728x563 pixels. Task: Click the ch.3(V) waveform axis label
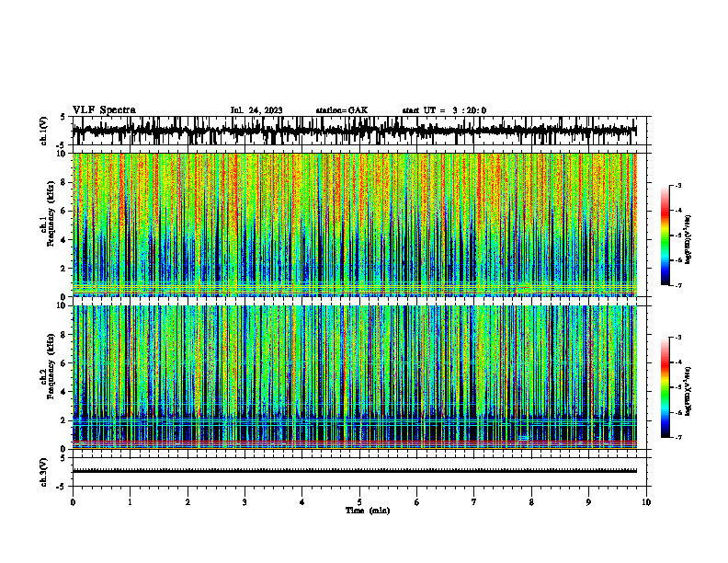[x=43, y=472]
